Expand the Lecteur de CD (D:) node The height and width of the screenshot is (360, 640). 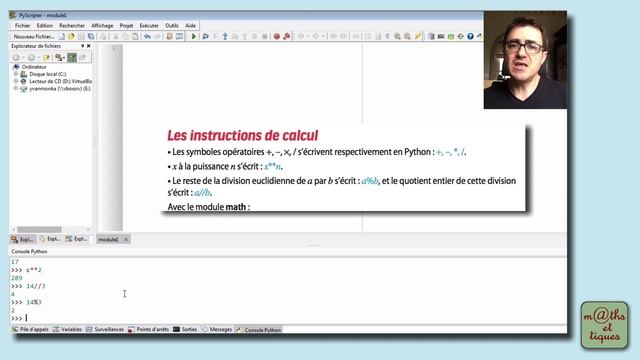point(16,81)
